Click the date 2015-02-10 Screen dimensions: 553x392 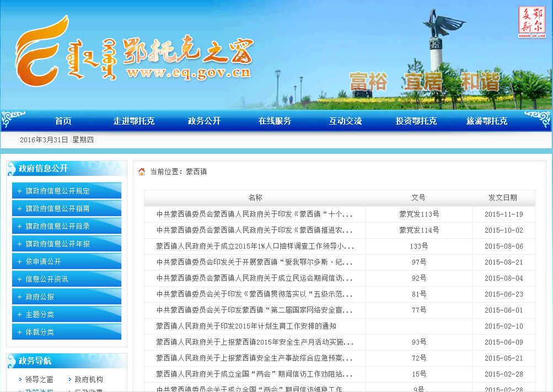(x=503, y=326)
